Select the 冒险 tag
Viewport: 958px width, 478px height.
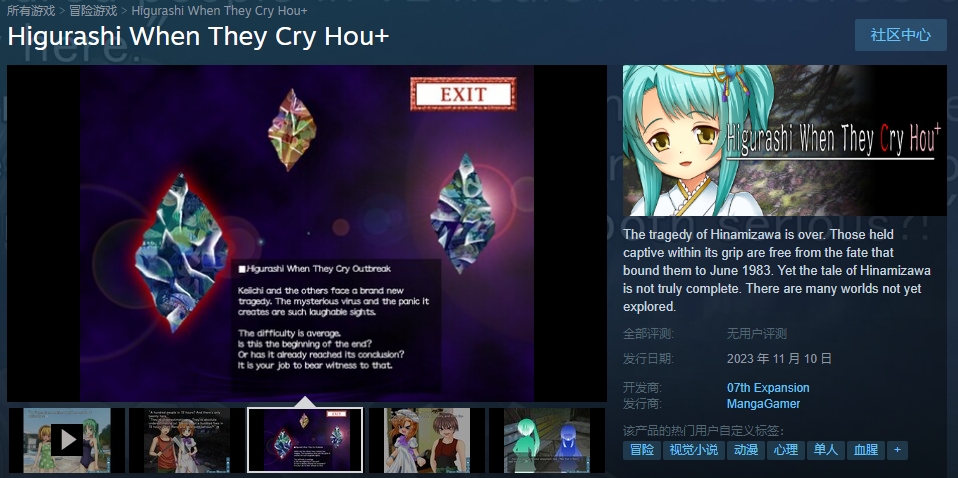(642, 450)
